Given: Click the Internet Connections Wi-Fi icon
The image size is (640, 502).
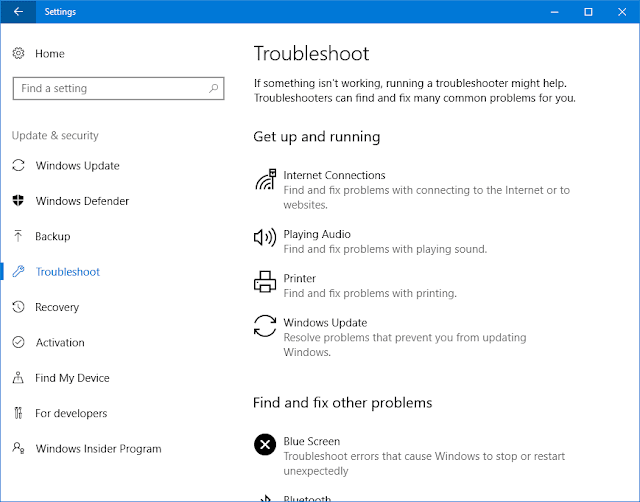Looking at the screenshot, I should click(x=266, y=180).
